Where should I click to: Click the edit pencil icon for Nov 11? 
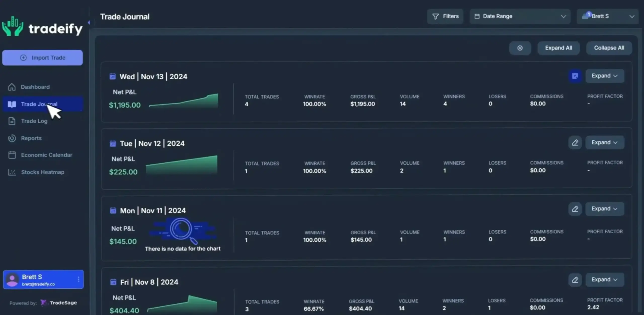click(x=575, y=209)
